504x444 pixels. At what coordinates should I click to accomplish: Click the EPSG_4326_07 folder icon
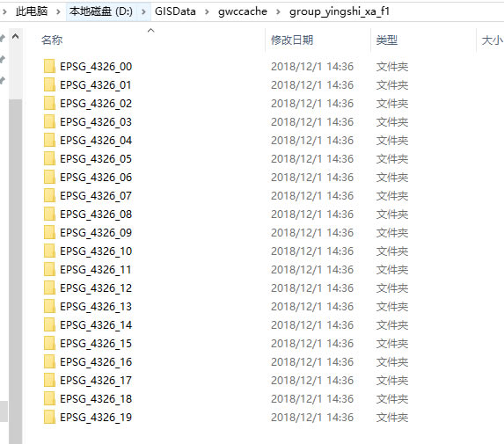click(49, 196)
